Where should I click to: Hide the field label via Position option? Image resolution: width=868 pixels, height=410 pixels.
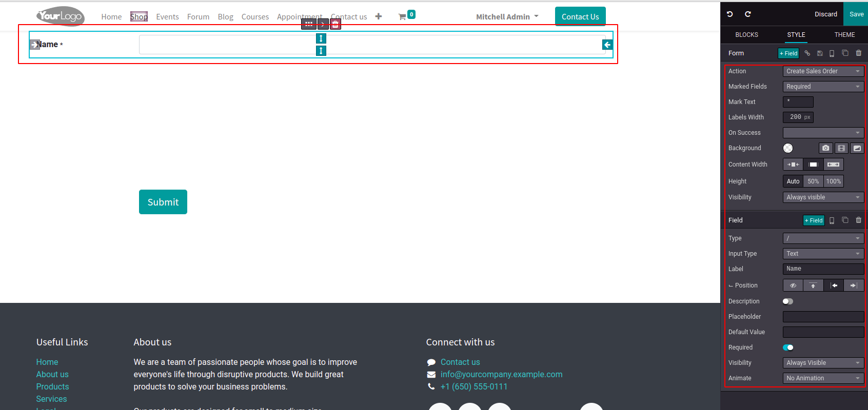click(793, 285)
